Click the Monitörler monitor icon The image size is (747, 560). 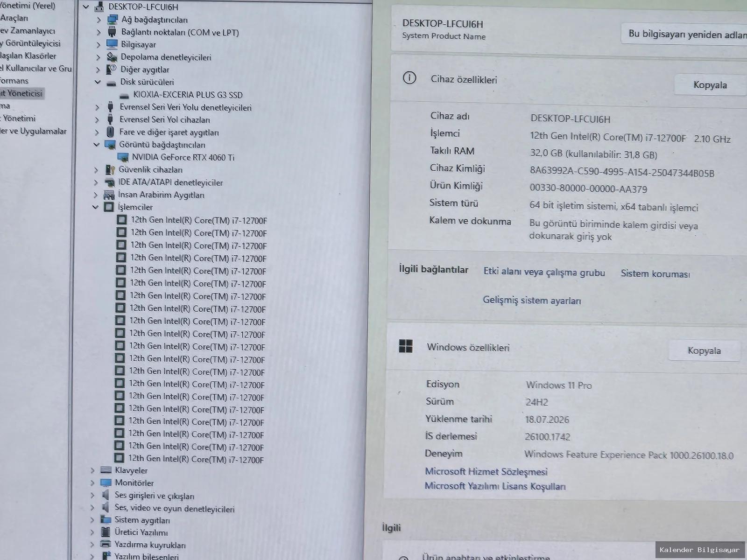point(106,483)
